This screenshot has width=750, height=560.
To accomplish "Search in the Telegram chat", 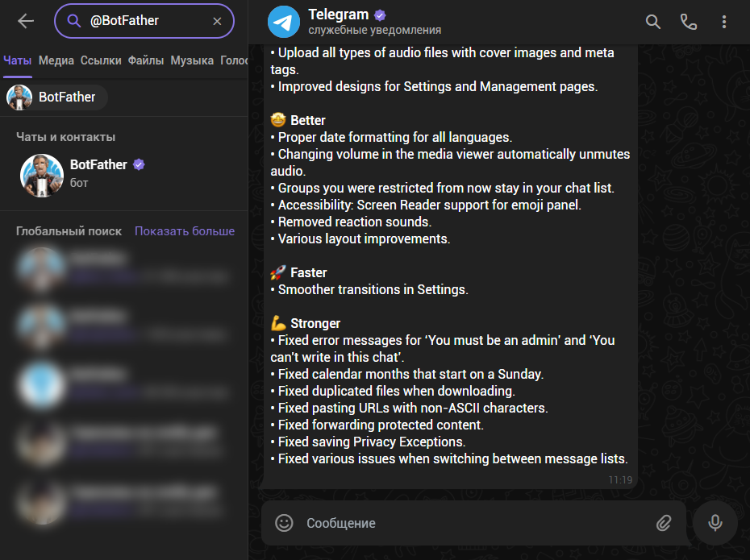I will 653,22.
